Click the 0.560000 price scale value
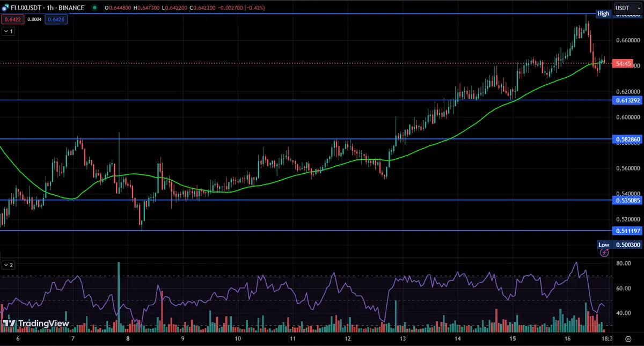Image resolution: width=644 pixels, height=346 pixels. (x=627, y=168)
